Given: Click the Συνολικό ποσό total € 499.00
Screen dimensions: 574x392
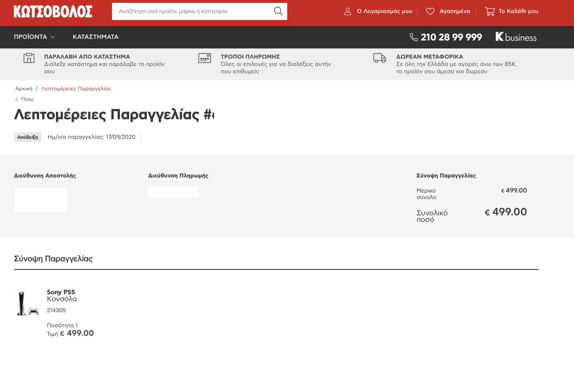Looking at the screenshot, I should pos(505,212).
